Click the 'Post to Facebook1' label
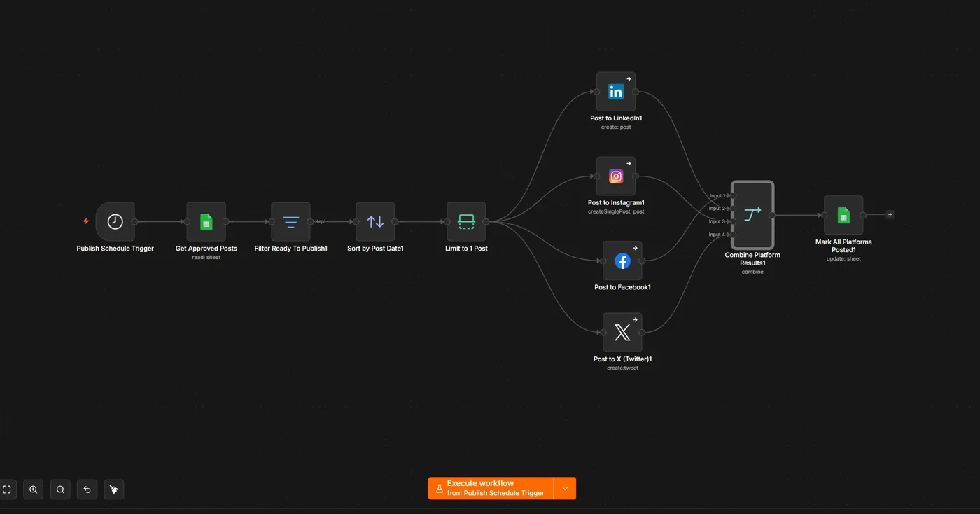The height and width of the screenshot is (514, 980). click(x=622, y=287)
